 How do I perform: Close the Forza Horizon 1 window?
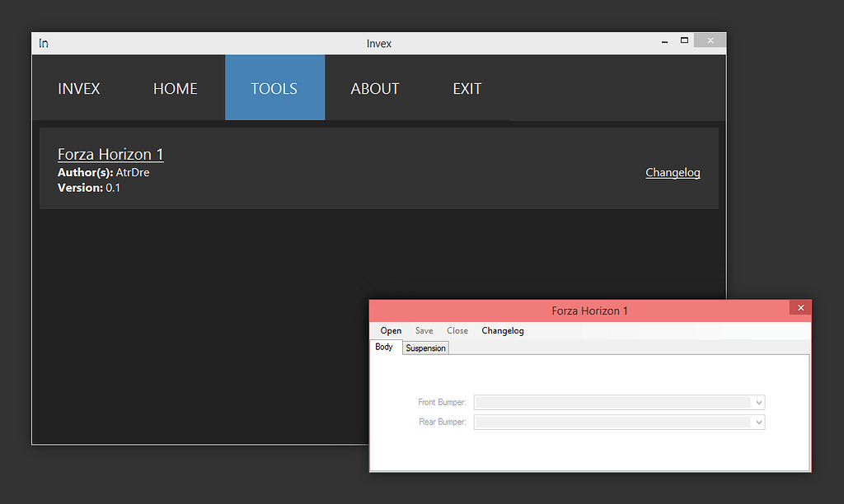(800, 308)
